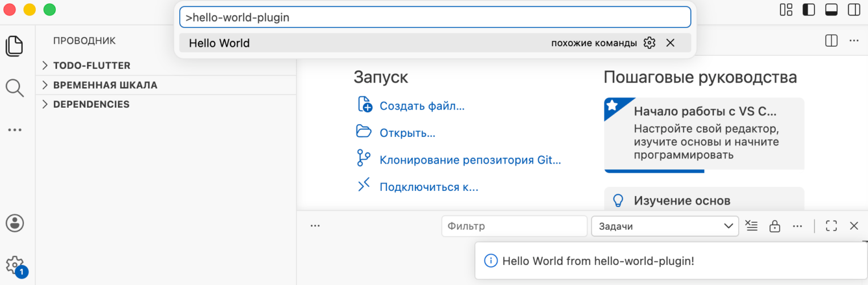Click the gear icon next to Hello World command
This screenshot has height=285, width=868.
tap(649, 43)
